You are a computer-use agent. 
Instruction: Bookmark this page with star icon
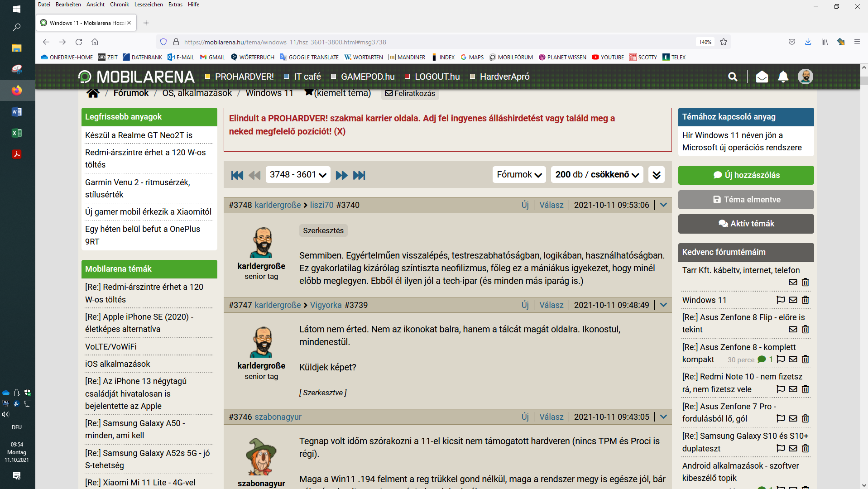click(724, 42)
